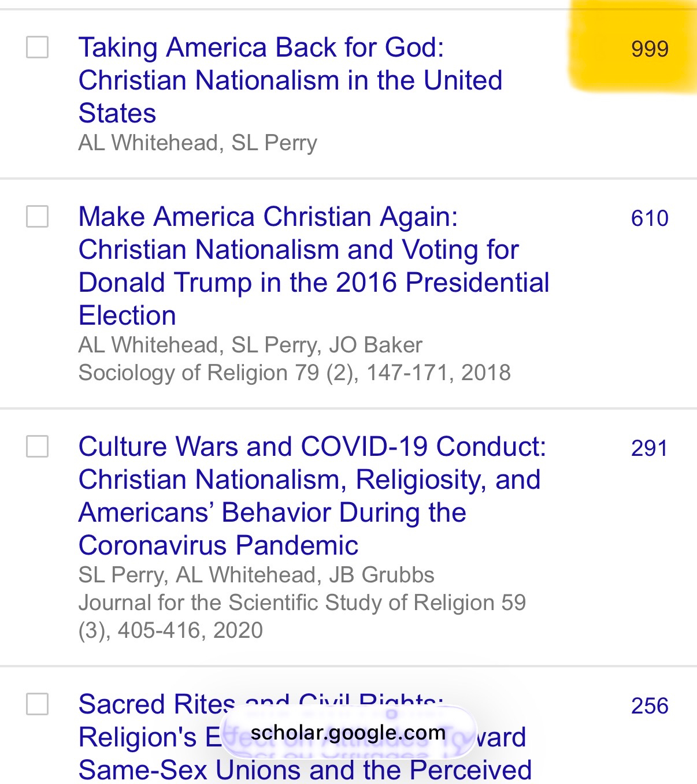Tap the (3), 405-416, 2020 details line
The height and width of the screenshot is (784, 697).
point(170,630)
